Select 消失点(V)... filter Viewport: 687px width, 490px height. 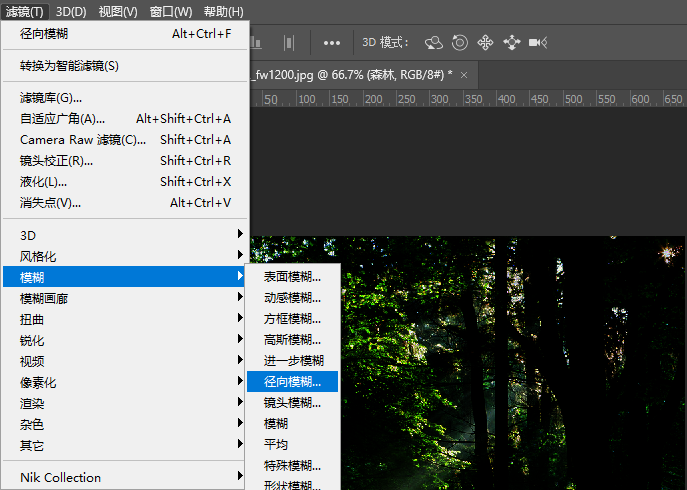pyautogui.click(x=125, y=203)
